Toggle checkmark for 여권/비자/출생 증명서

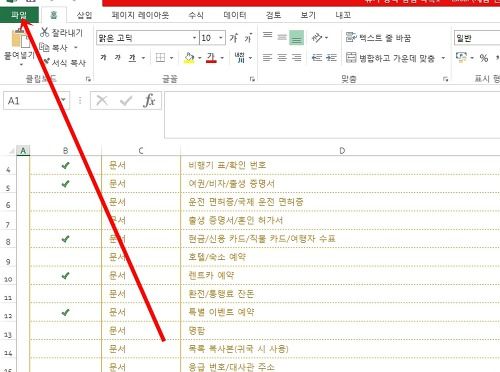pyautogui.click(x=65, y=183)
